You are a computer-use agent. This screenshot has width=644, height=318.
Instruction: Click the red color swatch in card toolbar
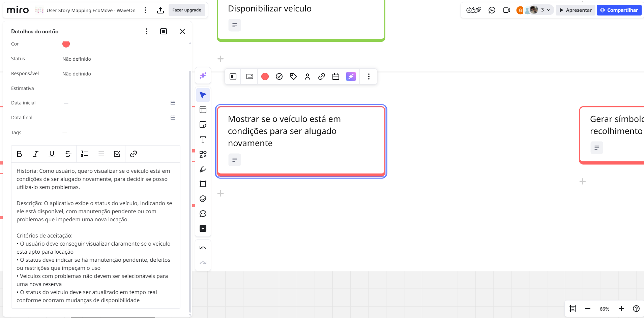(265, 77)
